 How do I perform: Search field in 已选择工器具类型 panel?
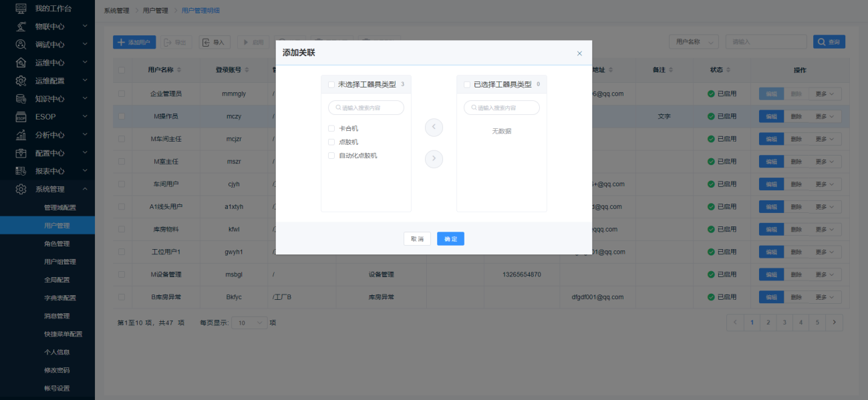point(502,108)
